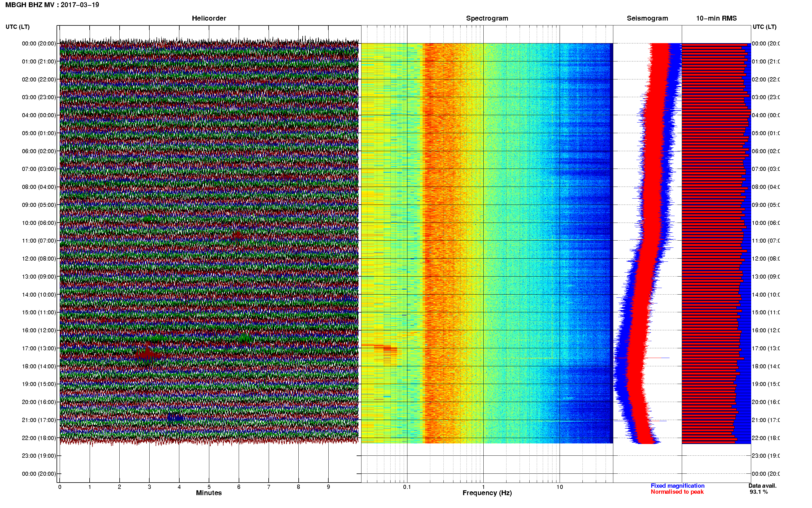This screenshot has height=508, width=812.
Task: Select the "Seismogram" panel heading
Action: (x=647, y=18)
